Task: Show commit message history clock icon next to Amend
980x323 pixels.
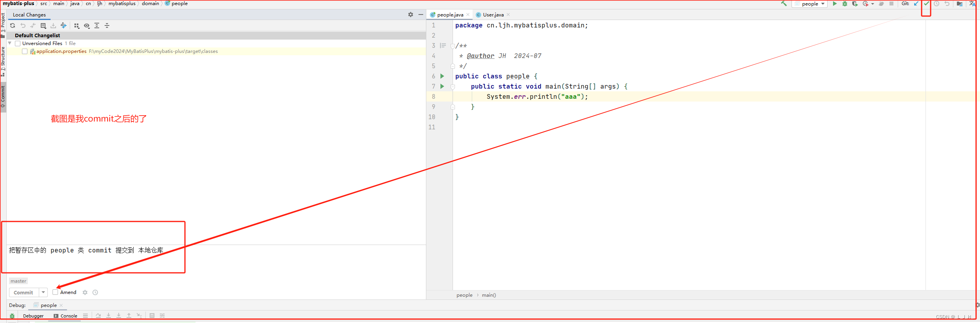Action: pos(95,292)
